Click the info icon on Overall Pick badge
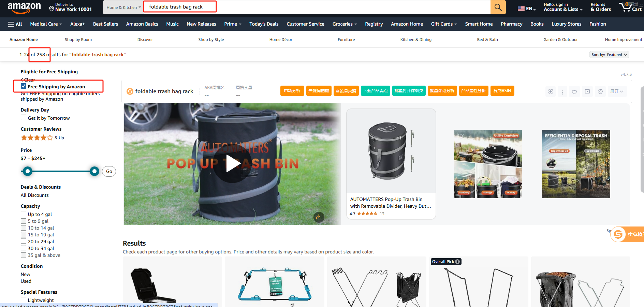 tap(457, 262)
